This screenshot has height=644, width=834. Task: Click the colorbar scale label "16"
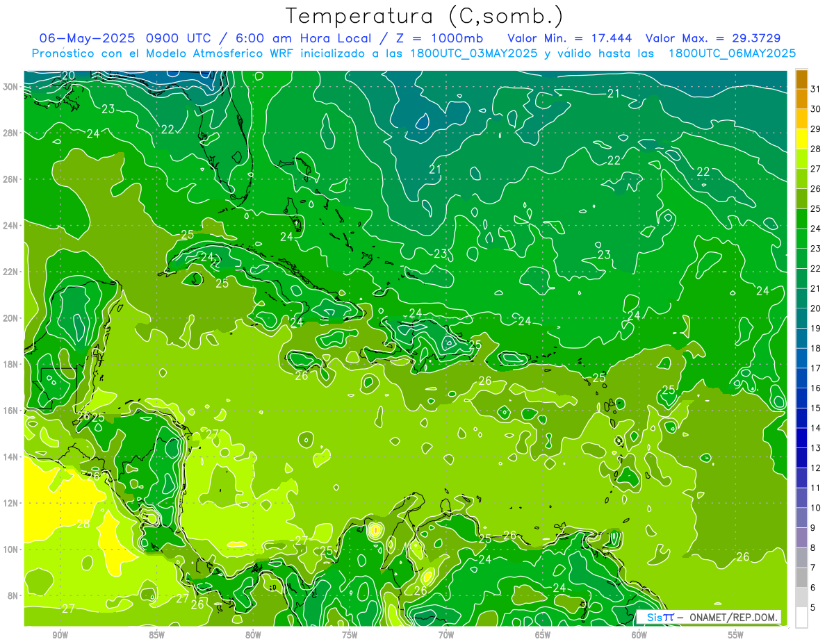[x=816, y=388]
